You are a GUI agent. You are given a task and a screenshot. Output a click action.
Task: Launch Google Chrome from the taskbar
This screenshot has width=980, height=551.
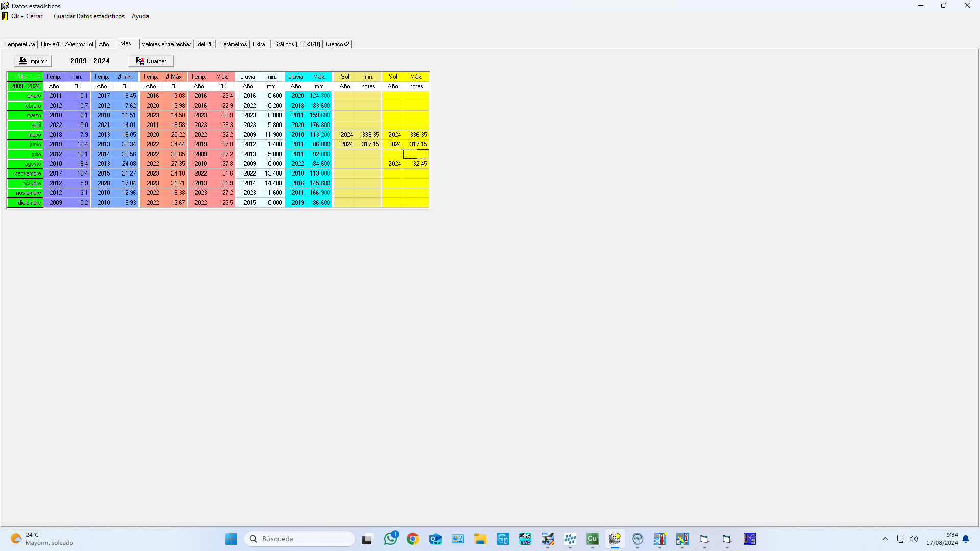[x=413, y=539]
